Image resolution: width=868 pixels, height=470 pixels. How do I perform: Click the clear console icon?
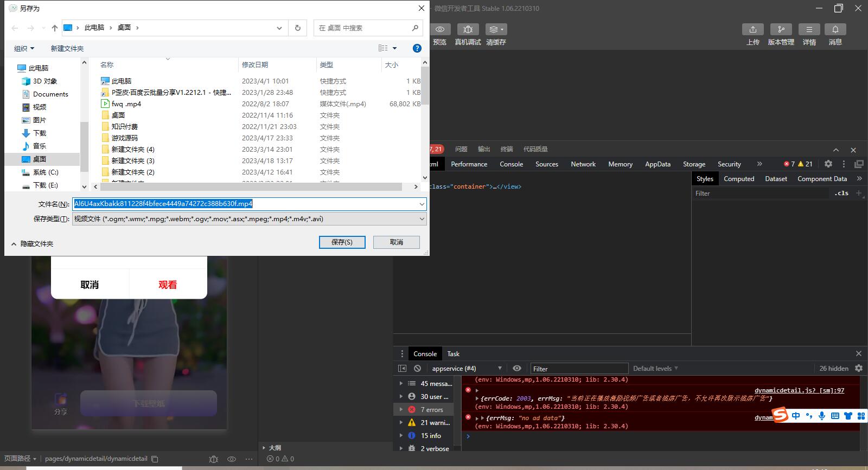pyautogui.click(x=417, y=369)
